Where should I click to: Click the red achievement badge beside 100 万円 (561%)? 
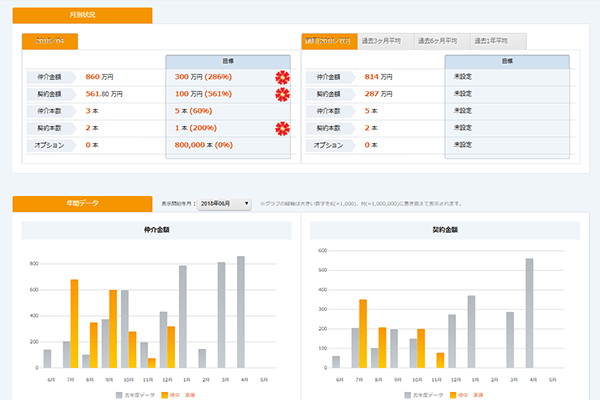click(282, 94)
